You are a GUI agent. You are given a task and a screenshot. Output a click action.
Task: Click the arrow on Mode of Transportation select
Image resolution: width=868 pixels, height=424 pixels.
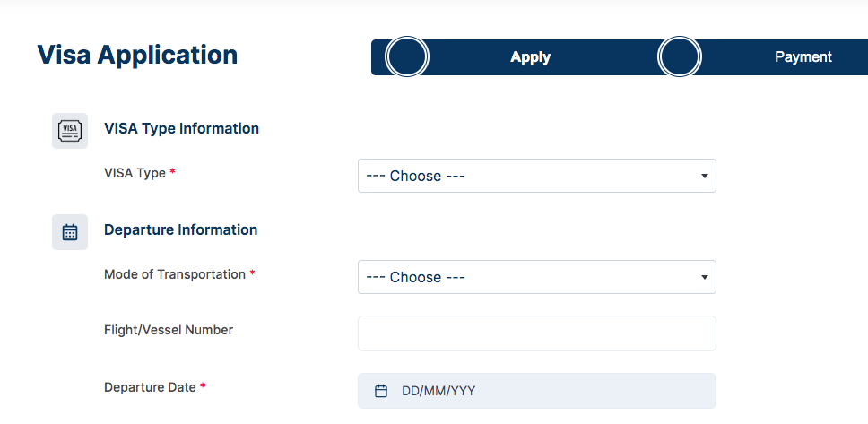704,277
